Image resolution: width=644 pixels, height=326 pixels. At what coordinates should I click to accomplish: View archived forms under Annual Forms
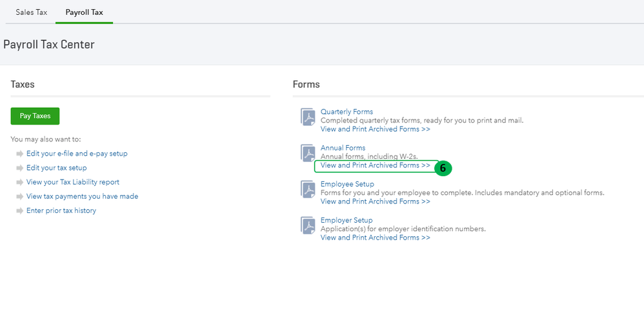click(376, 165)
